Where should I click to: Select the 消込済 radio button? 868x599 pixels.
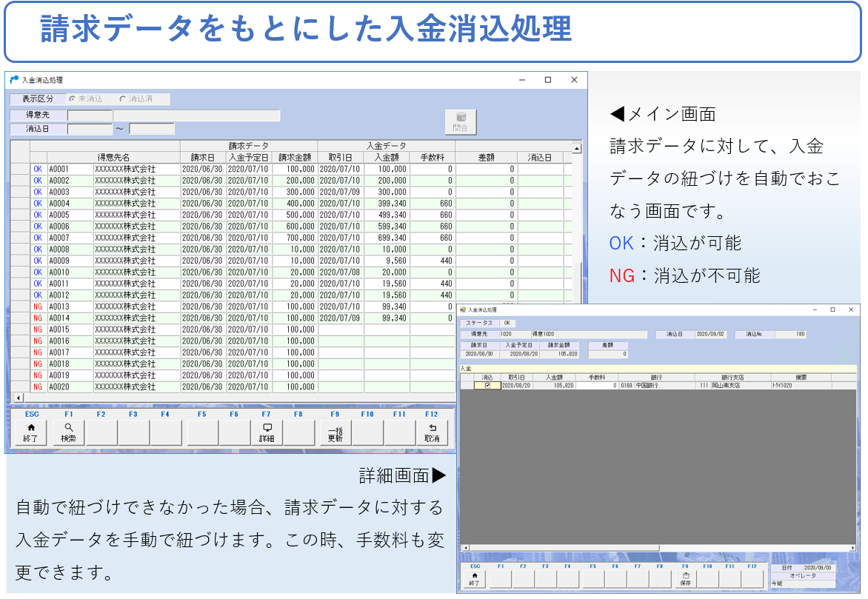point(122,98)
